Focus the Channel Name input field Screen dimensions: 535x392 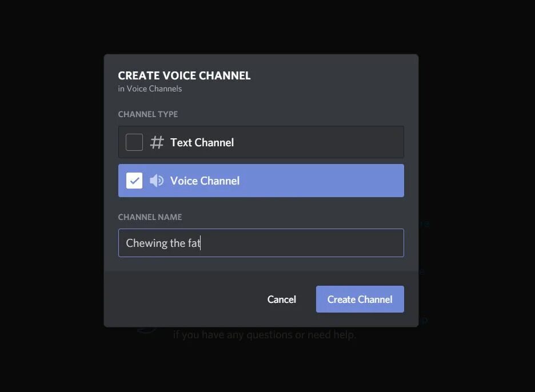[261, 243]
